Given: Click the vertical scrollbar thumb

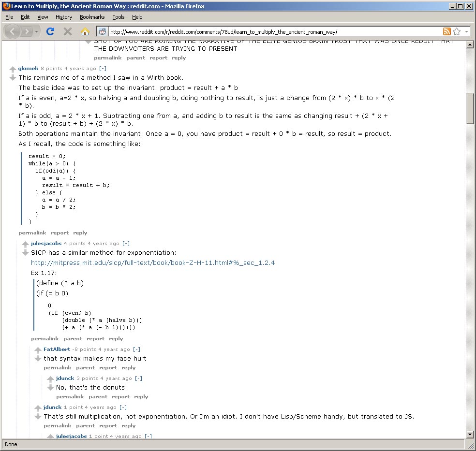Looking at the screenshot, I should (x=470, y=109).
